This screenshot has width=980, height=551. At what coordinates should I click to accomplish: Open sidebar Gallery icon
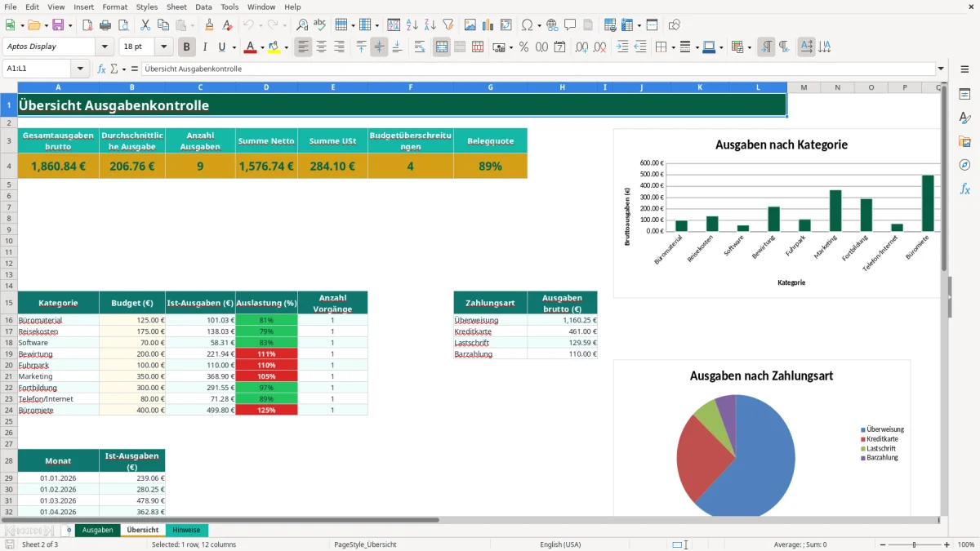964,142
